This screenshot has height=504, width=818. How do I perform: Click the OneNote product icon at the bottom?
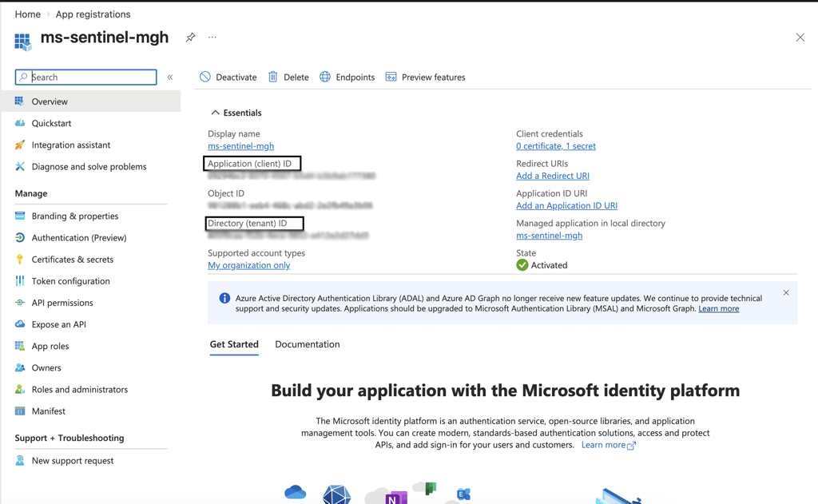click(396, 498)
